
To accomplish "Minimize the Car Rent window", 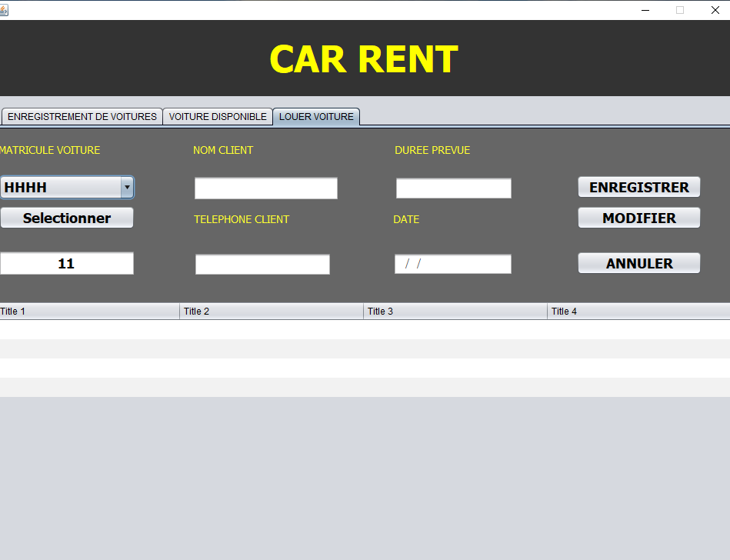I will coord(645,10).
